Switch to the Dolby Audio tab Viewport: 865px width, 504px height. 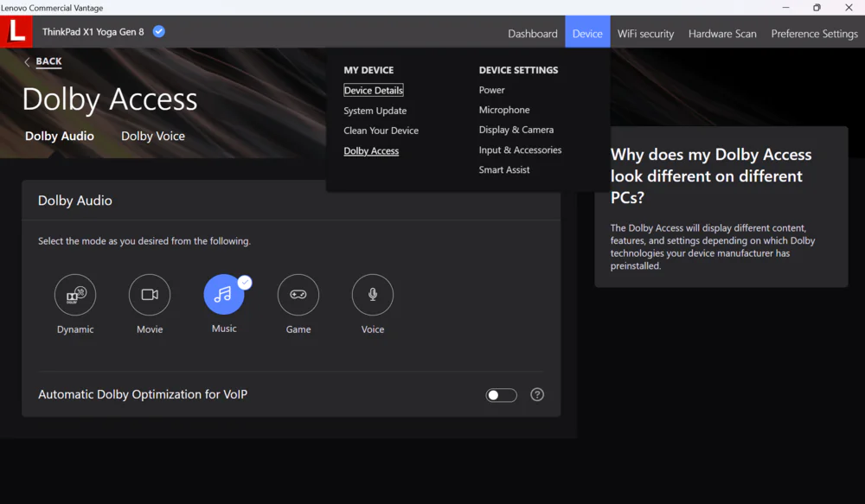pyautogui.click(x=60, y=137)
